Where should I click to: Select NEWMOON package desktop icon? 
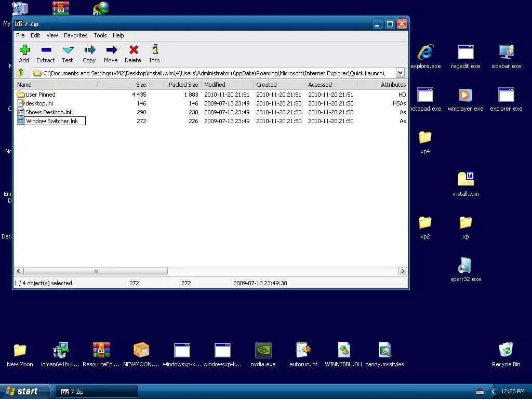pos(141,354)
